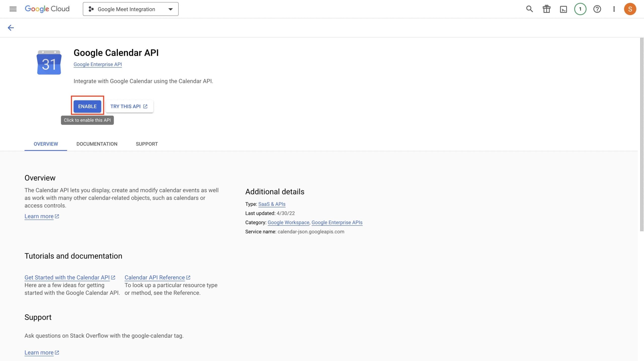Select service name calendar-json.googleapis.com text
644x361 pixels.
[x=311, y=232]
